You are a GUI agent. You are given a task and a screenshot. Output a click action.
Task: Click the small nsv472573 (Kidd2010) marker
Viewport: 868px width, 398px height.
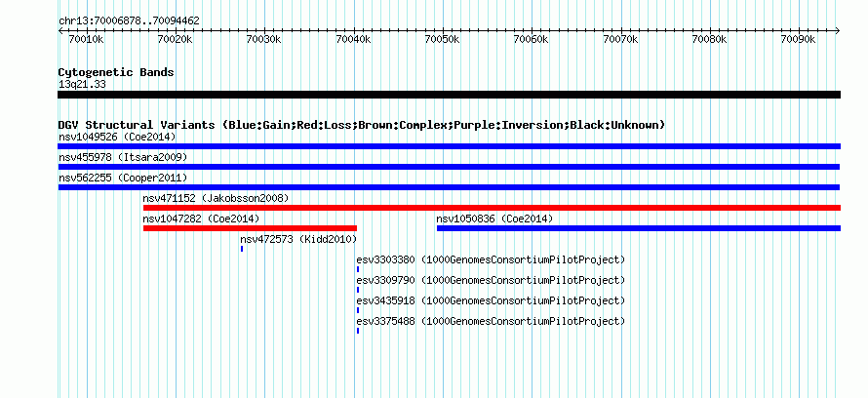[242, 249]
